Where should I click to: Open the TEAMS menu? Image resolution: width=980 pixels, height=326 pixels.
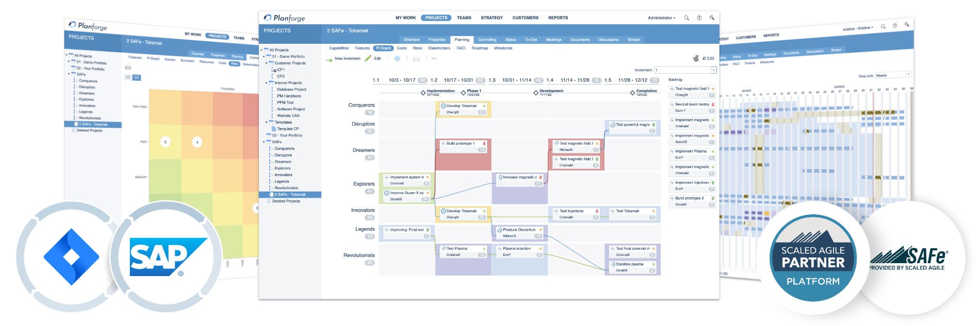pyautogui.click(x=464, y=18)
